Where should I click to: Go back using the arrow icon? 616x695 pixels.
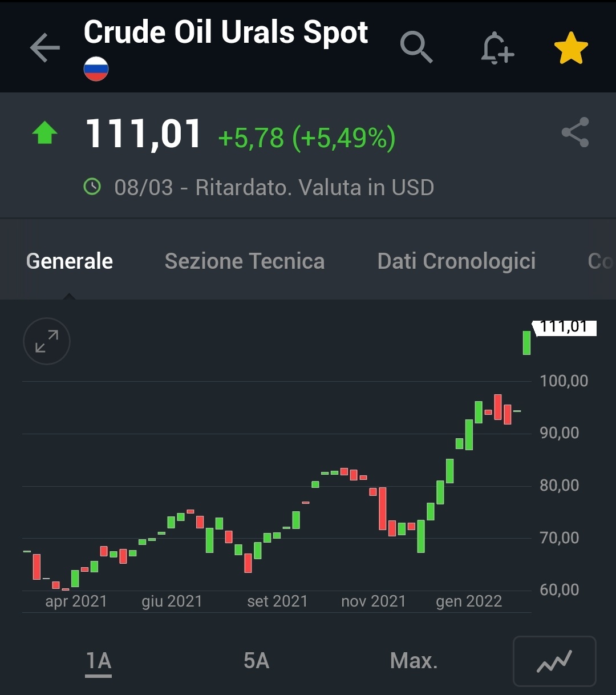[45, 47]
